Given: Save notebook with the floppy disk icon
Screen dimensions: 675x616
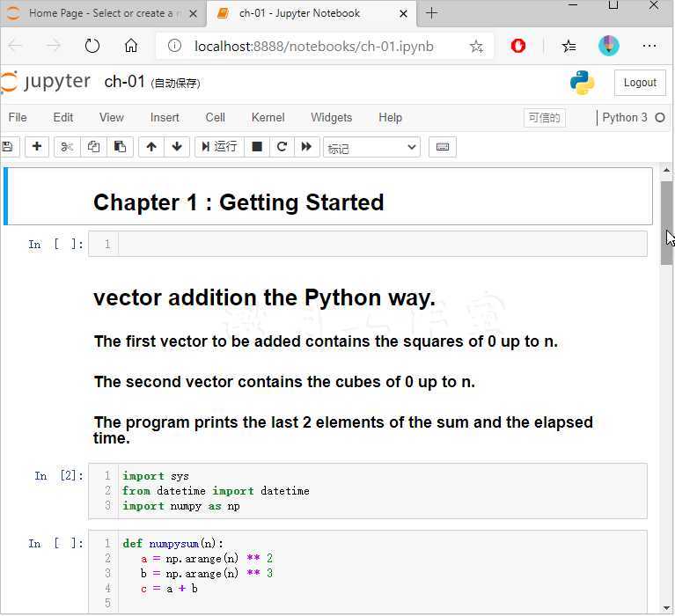Looking at the screenshot, I should click(7, 147).
